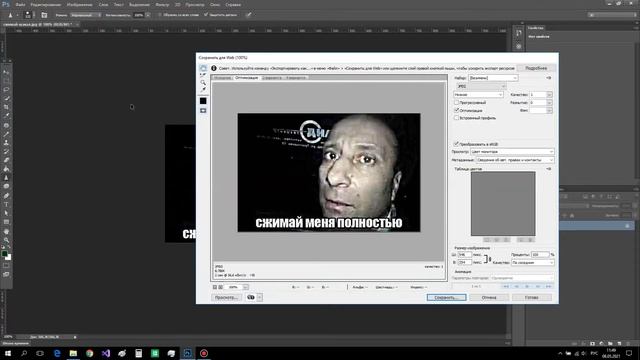640x360 pixels.
Task: Open the optimize settings menu icon beside Набор
Action: click(549, 78)
